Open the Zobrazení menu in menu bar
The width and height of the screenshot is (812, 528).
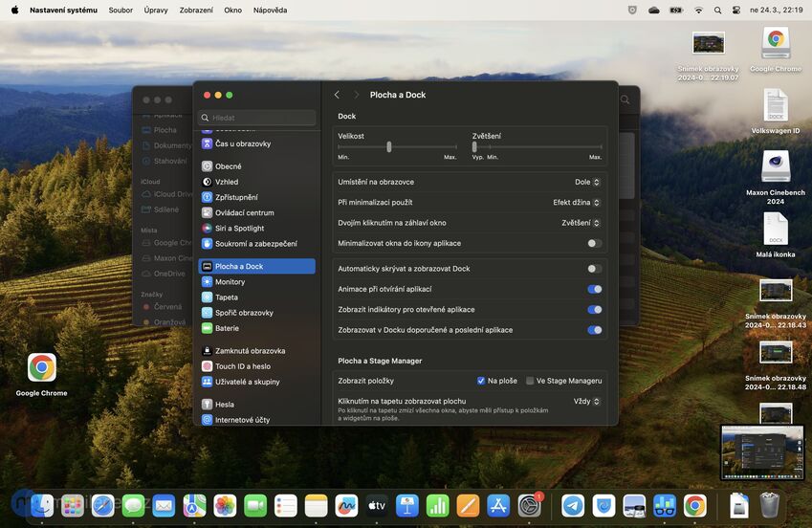coord(196,10)
